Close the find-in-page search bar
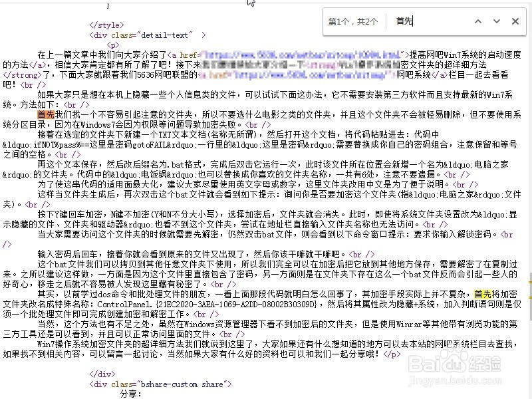 [515, 21]
